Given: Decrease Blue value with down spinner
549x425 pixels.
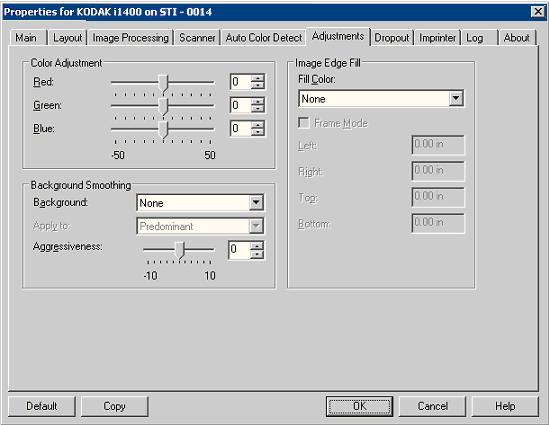Looking at the screenshot, I should pyautogui.click(x=258, y=132).
